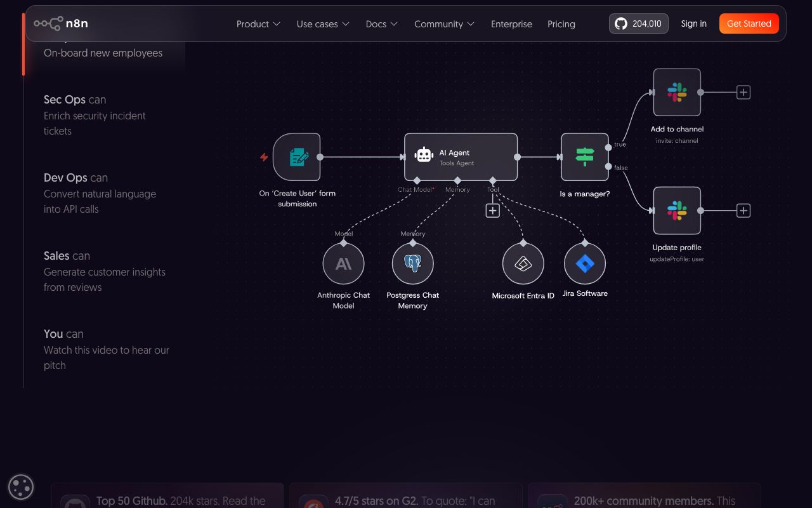Click the 'invite: channel' label

coord(677,140)
